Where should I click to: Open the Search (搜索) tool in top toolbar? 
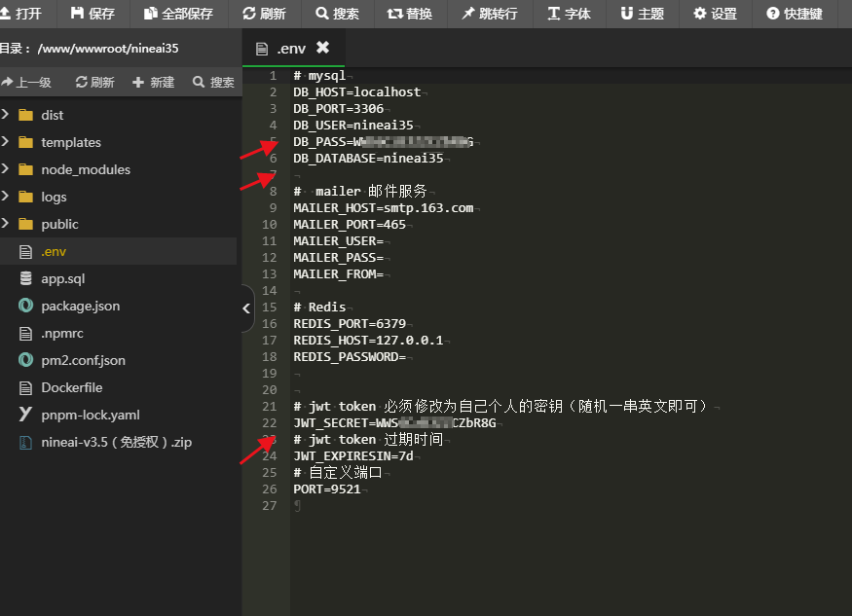tap(337, 14)
